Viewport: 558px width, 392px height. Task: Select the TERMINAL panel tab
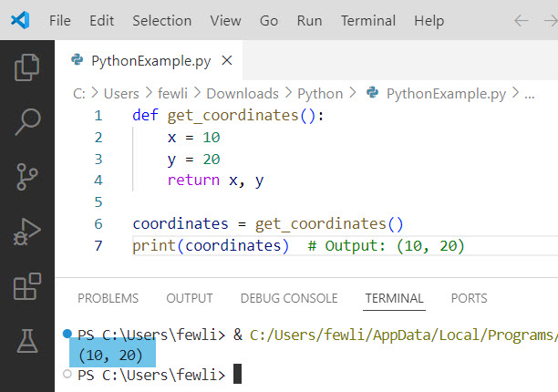394,298
